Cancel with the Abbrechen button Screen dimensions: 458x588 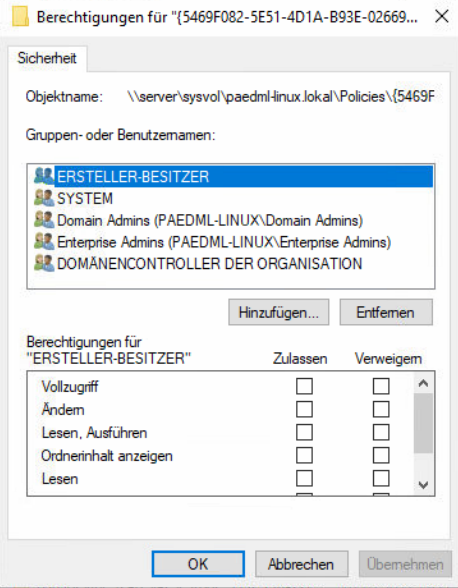[x=302, y=564]
